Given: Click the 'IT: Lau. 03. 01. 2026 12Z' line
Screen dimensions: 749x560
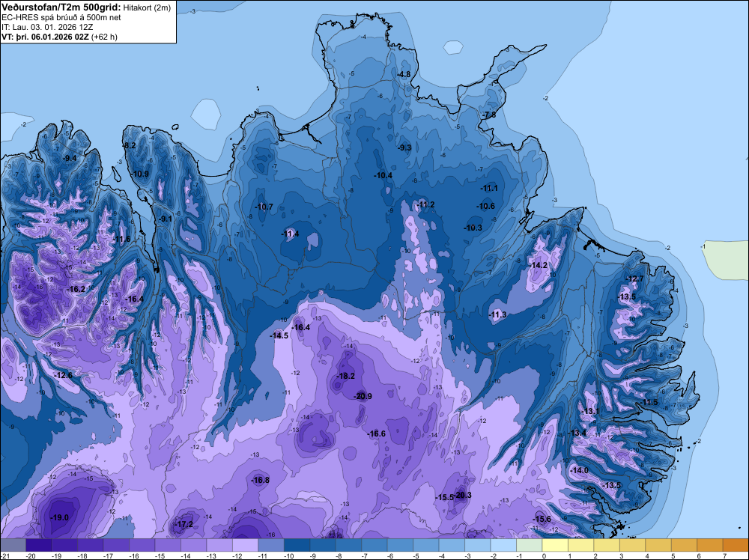Looking at the screenshot, I should tap(47, 27).
